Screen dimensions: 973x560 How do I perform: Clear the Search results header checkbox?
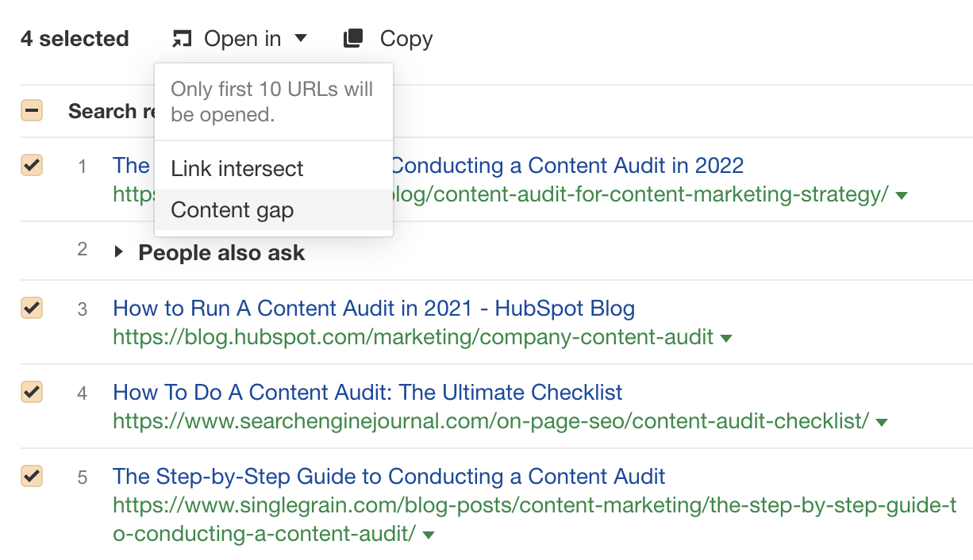(31, 110)
